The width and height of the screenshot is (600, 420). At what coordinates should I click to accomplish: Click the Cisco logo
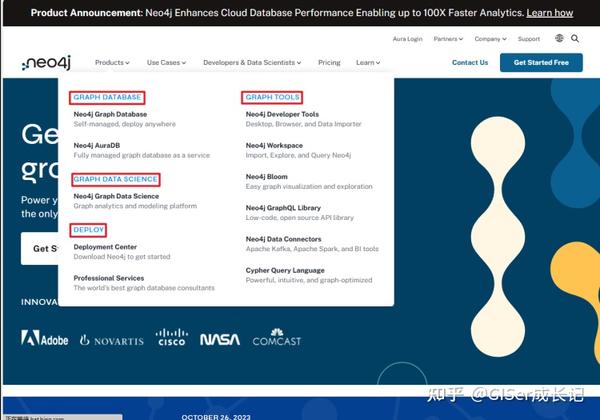171,338
